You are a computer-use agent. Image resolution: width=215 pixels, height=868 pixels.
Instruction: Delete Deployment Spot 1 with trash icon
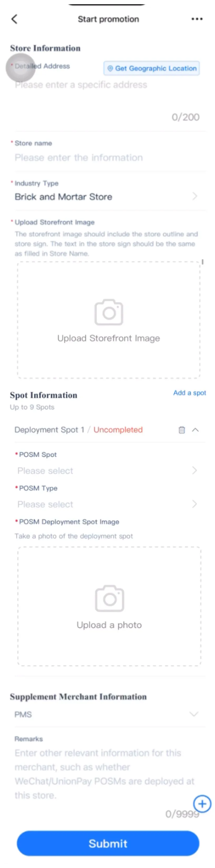[x=182, y=430]
